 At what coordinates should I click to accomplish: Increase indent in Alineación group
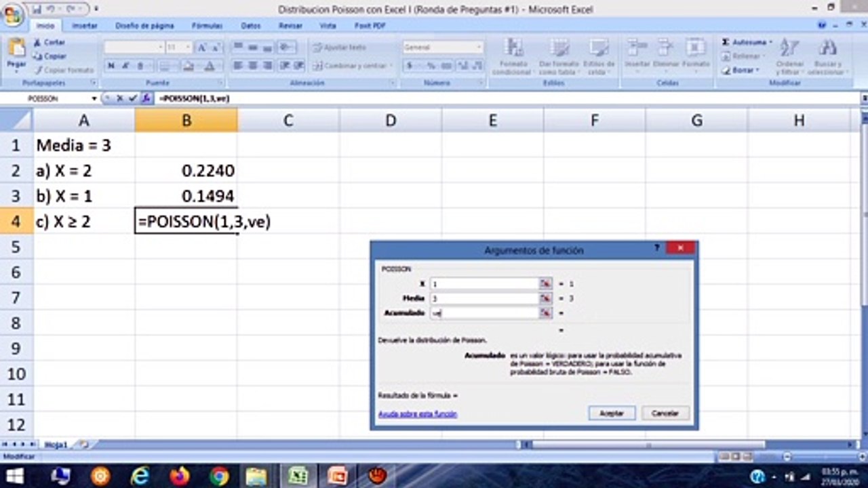tap(299, 66)
